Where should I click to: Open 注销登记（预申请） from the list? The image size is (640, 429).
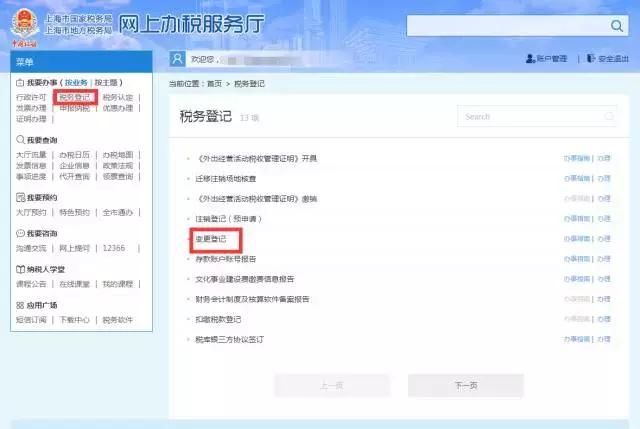click(x=225, y=218)
